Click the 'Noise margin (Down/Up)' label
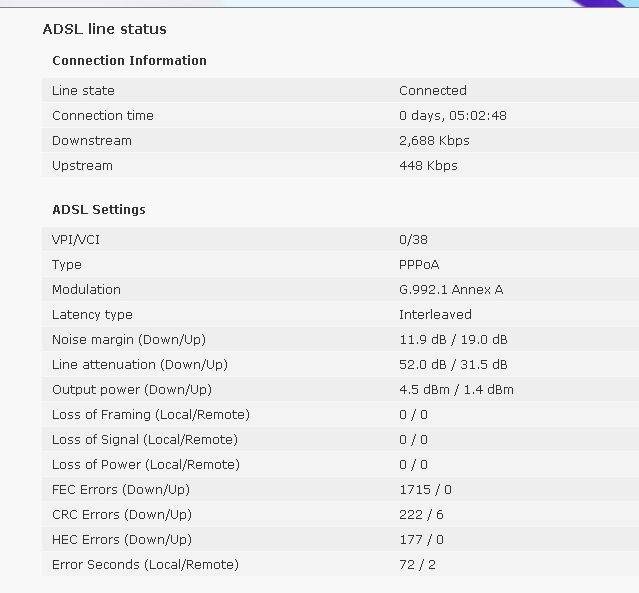This screenshot has height=593, width=639. coord(129,340)
